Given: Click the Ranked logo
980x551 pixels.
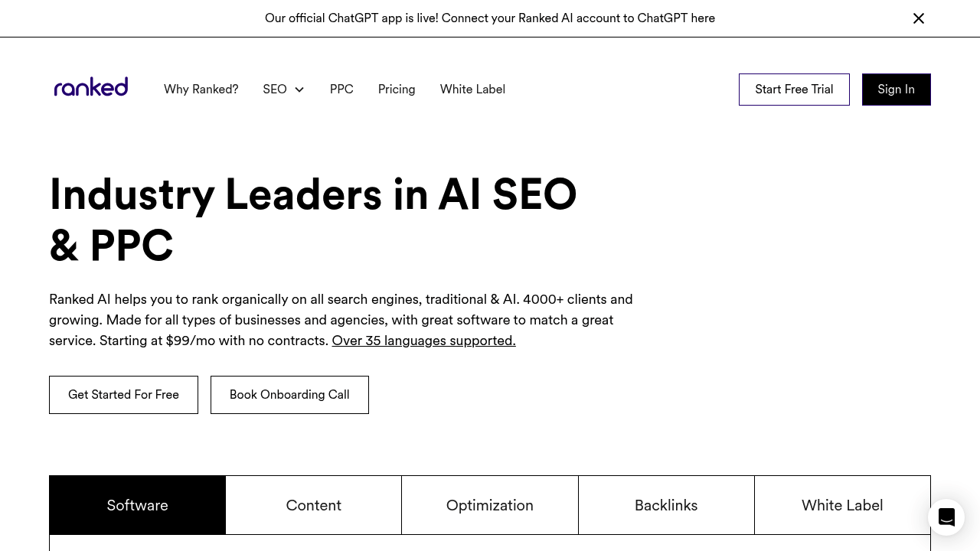Looking at the screenshot, I should (x=91, y=87).
